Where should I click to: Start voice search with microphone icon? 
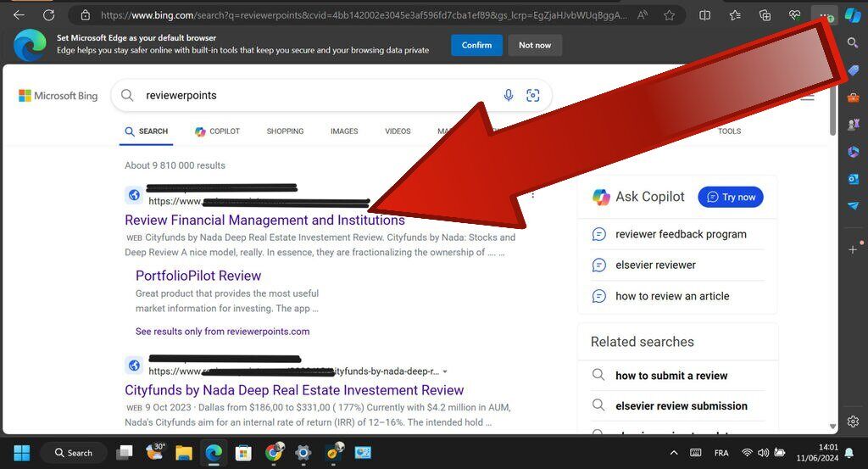tap(509, 95)
